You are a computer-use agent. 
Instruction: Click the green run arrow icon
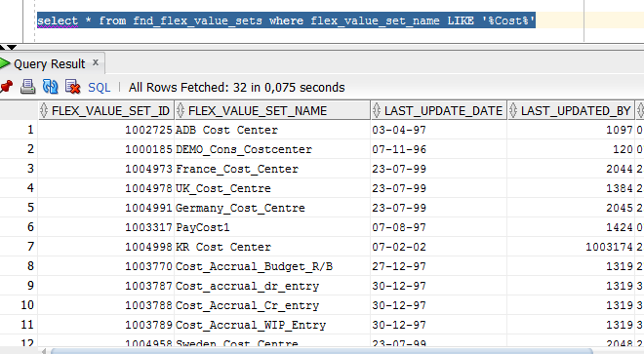tap(5, 63)
